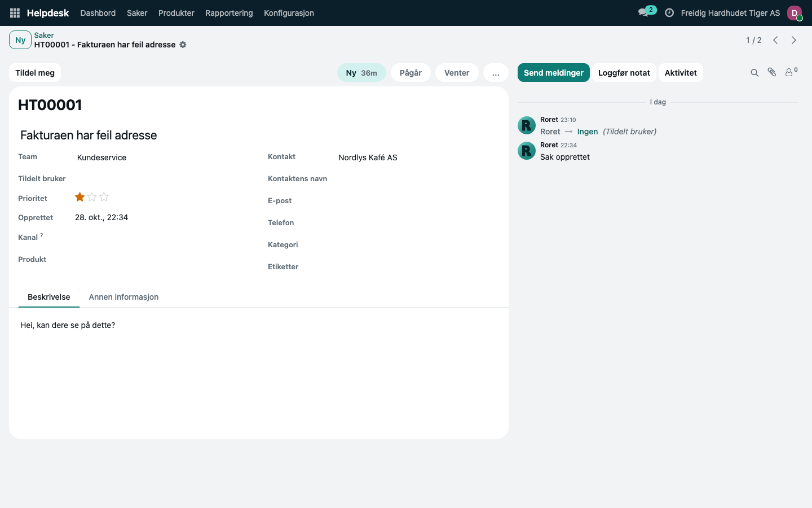Screen dimensions: 812x508
Task: Switch to the Annen informasjon tab
Action: (x=123, y=297)
